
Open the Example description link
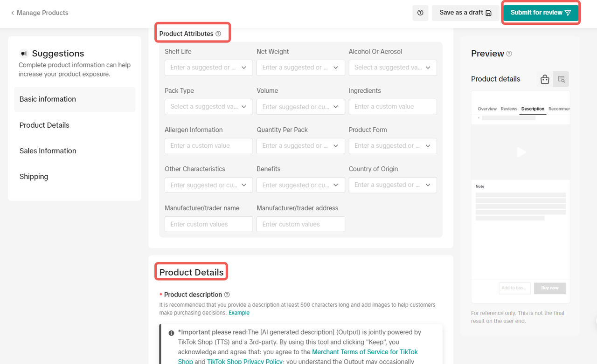[239, 313]
